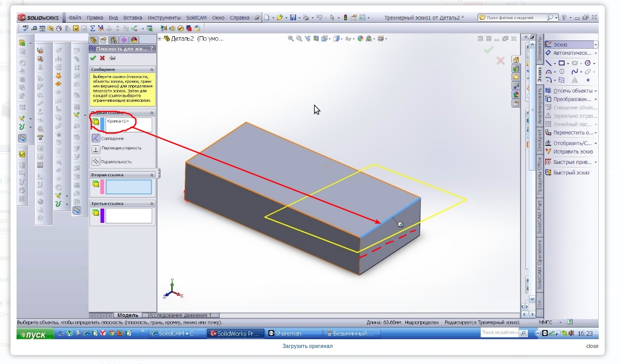Open the Design Library task pane icon

516,68
